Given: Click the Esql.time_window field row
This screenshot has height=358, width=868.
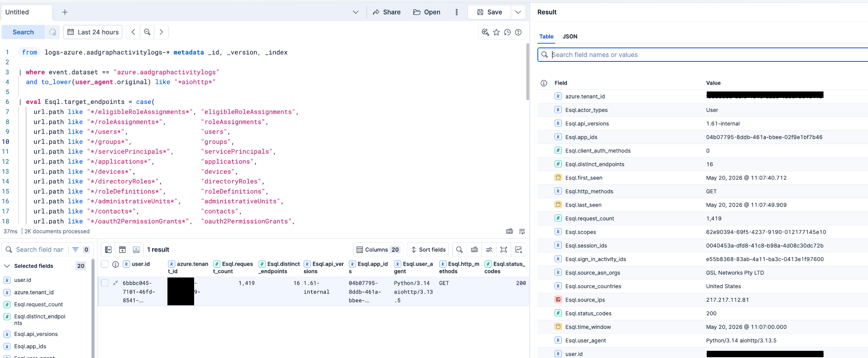Looking at the screenshot, I should [x=703, y=327].
